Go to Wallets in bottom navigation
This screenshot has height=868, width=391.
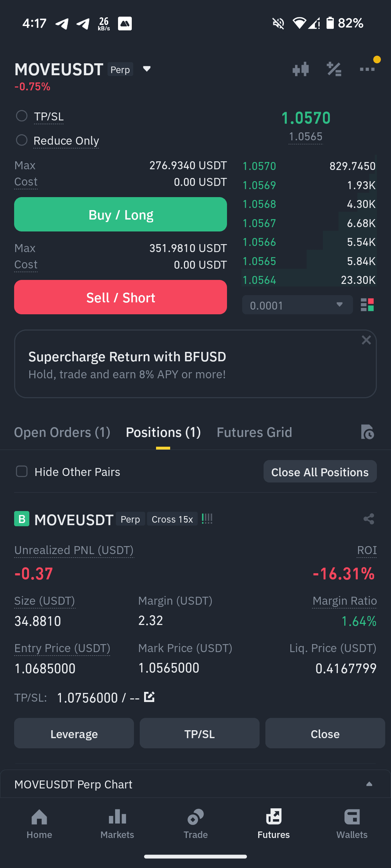point(352,824)
